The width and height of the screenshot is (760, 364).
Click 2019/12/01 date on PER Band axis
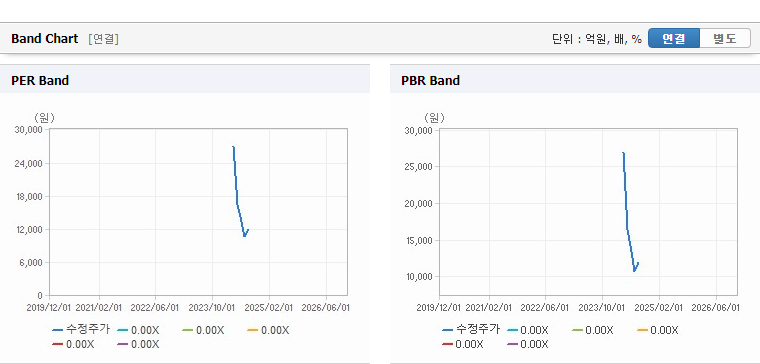pyautogui.click(x=48, y=308)
